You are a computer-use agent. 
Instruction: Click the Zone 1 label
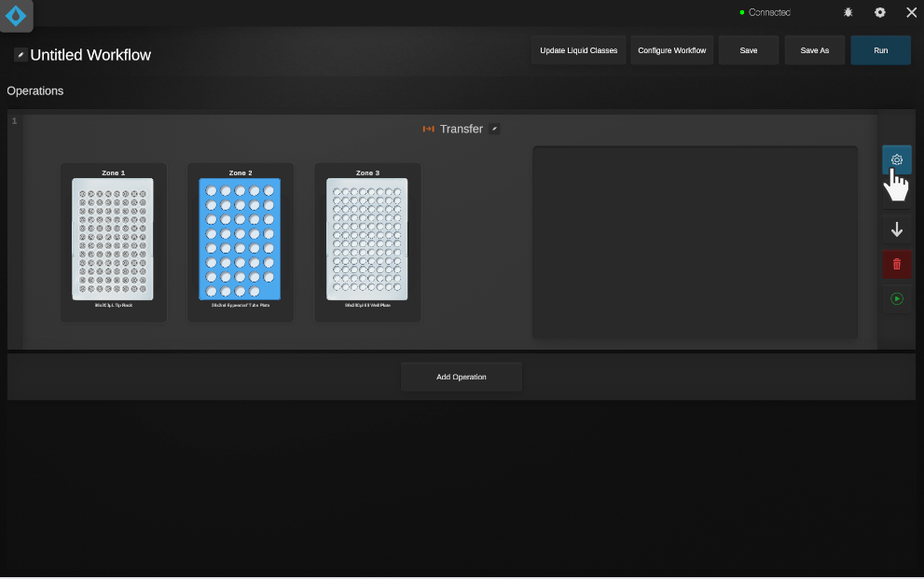113,172
